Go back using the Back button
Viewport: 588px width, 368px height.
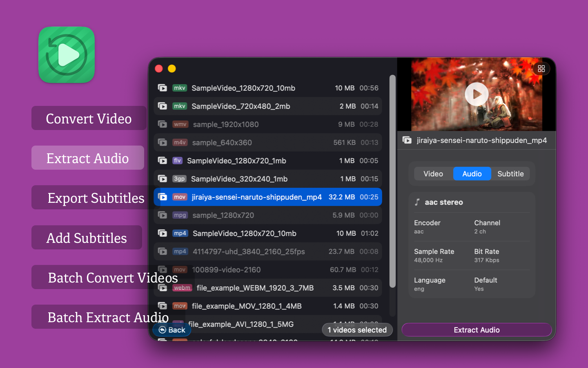pyautogui.click(x=172, y=330)
